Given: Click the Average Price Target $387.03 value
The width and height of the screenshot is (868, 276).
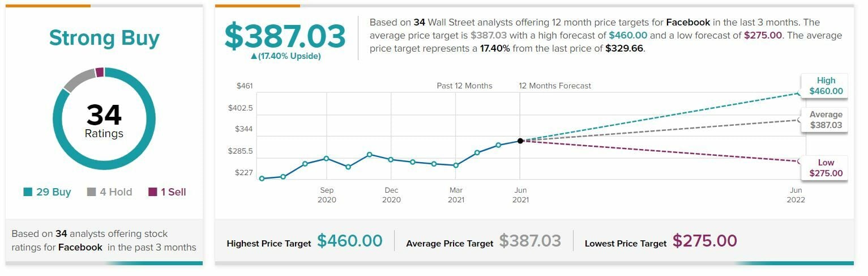Looking at the screenshot, I should pyautogui.click(x=529, y=241).
